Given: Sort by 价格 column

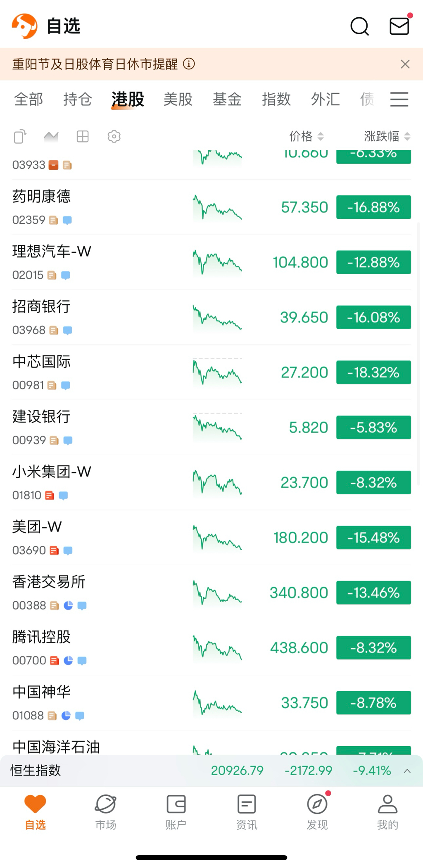Looking at the screenshot, I should [x=306, y=136].
